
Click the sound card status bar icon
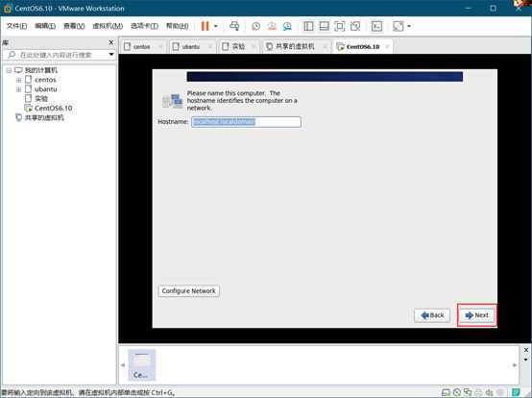489,393
